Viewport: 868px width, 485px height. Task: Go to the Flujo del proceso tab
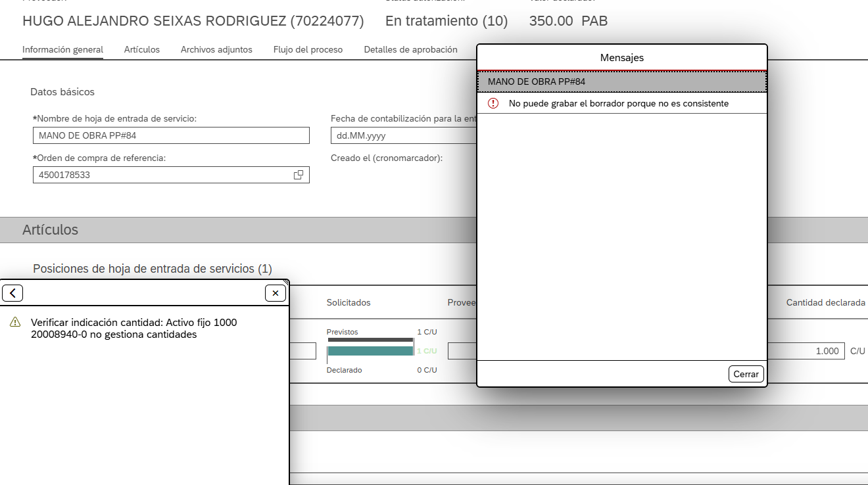[308, 49]
